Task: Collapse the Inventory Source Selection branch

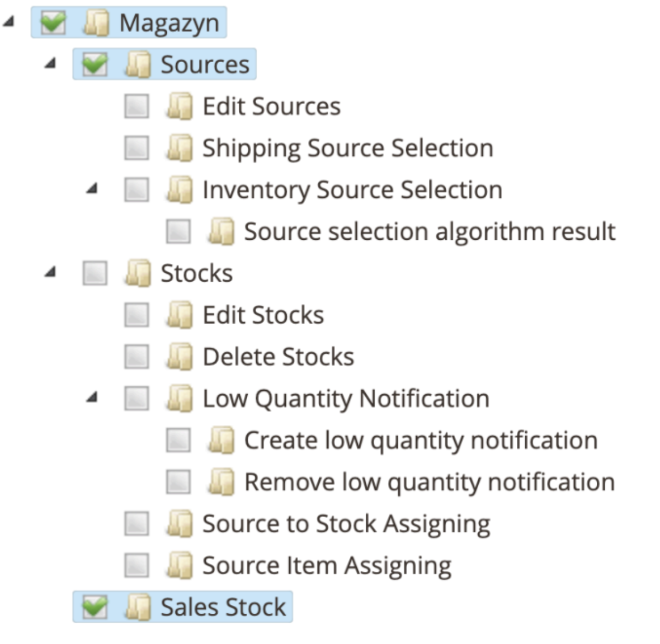Action: click(92, 189)
